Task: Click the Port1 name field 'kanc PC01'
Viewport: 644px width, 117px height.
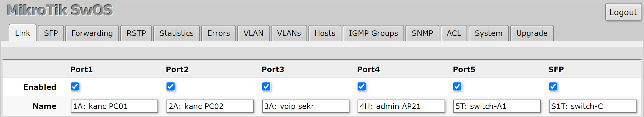Action: pos(114,106)
